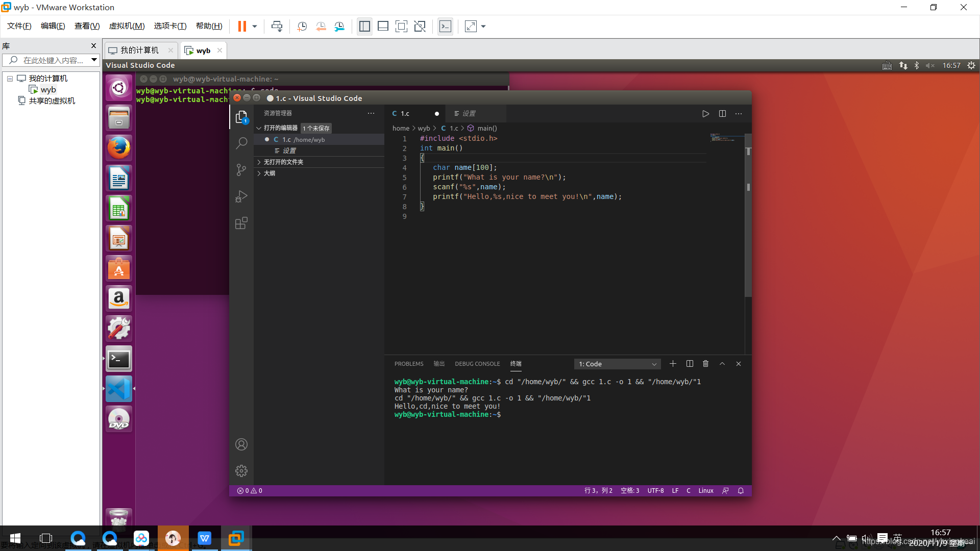Image resolution: width=980 pixels, height=551 pixels.
Task: Switch to the PROBLEMS panel tab
Action: (x=409, y=364)
